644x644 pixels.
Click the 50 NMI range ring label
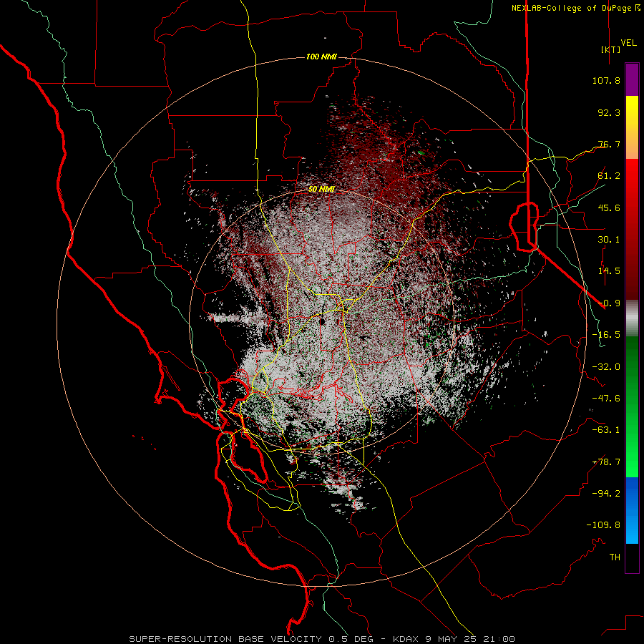click(x=321, y=190)
